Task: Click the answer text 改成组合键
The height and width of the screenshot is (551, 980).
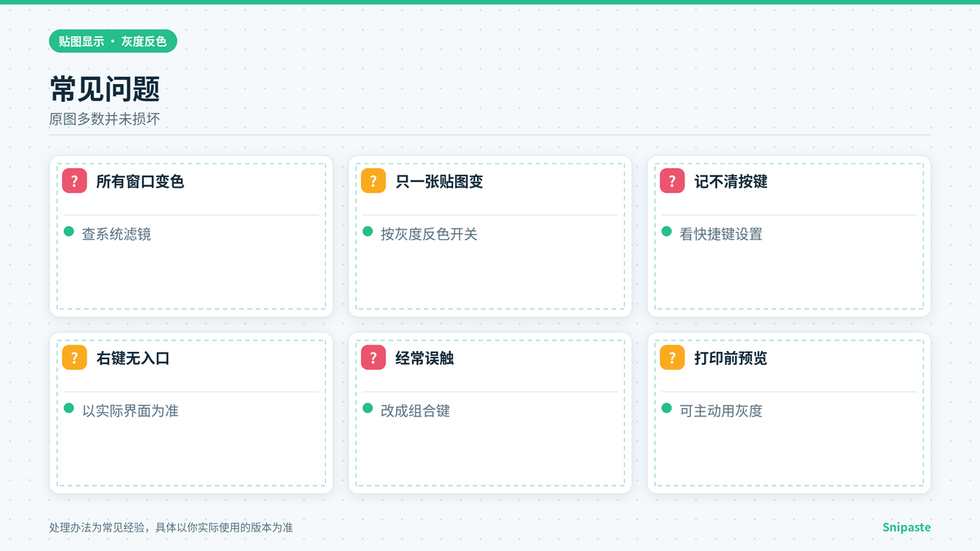Action: point(416,411)
